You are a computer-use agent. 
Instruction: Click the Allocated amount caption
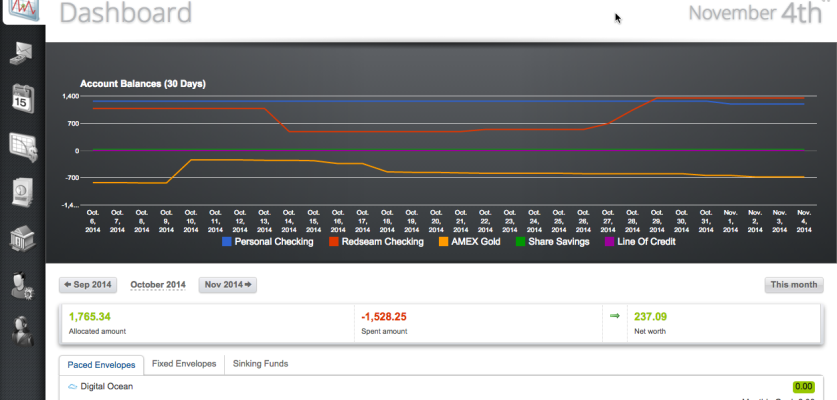click(97, 331)
